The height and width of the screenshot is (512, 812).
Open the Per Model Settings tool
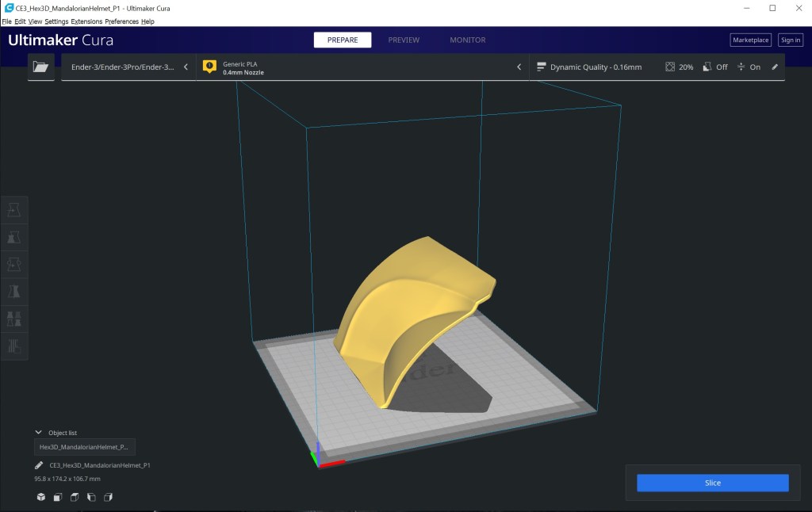tap(15, 319)
